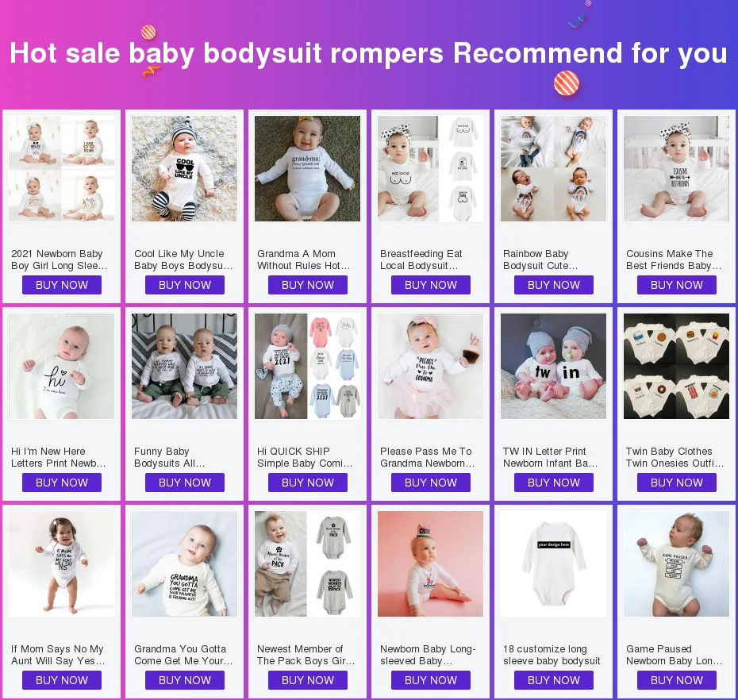This screenshot has width=738, height=700.
Task: Open Cool Like My Uncle title link
Action: tap(183, 260)
